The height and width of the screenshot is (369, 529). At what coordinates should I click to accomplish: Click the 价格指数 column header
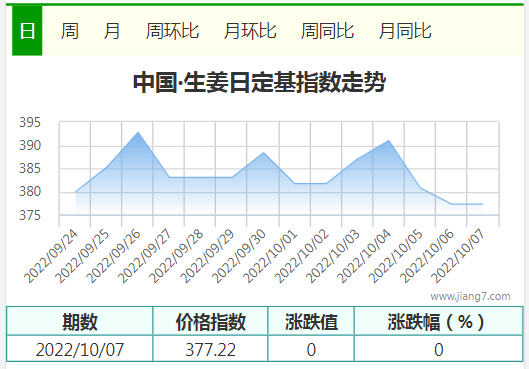(x=211, y=322)
